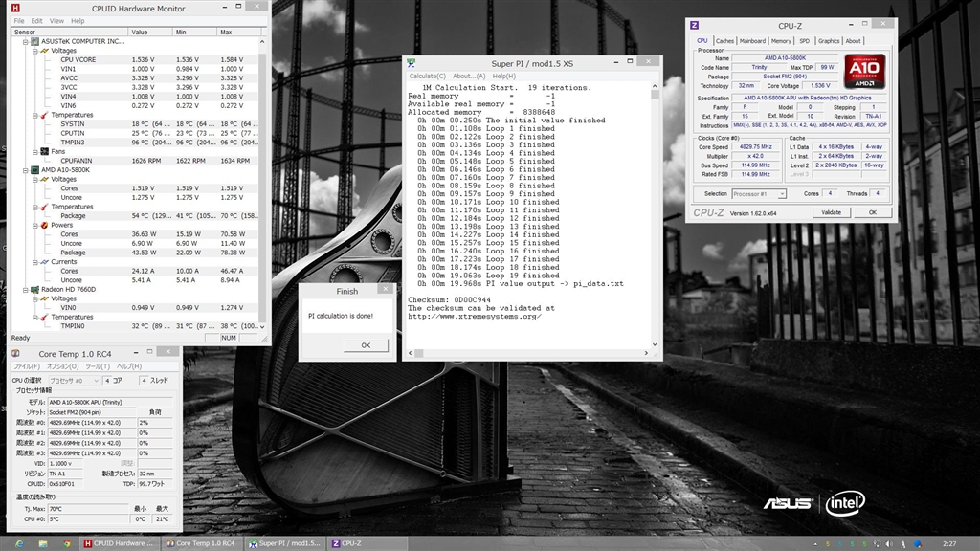Collapse Currents node under AMD A10-5800K

click(35, 262)
